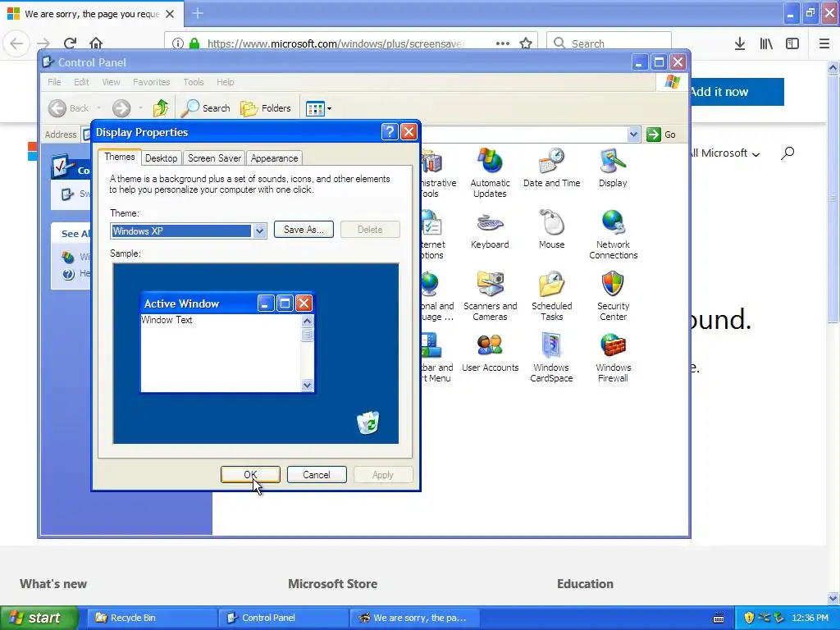Open User Accounts in Control Panel
840x630 pixels.
(x=490, y=353)
